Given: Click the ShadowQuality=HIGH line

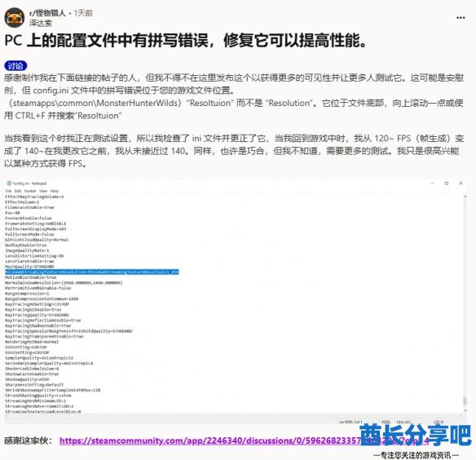Looking at the screenshot, I should point(27,379).
